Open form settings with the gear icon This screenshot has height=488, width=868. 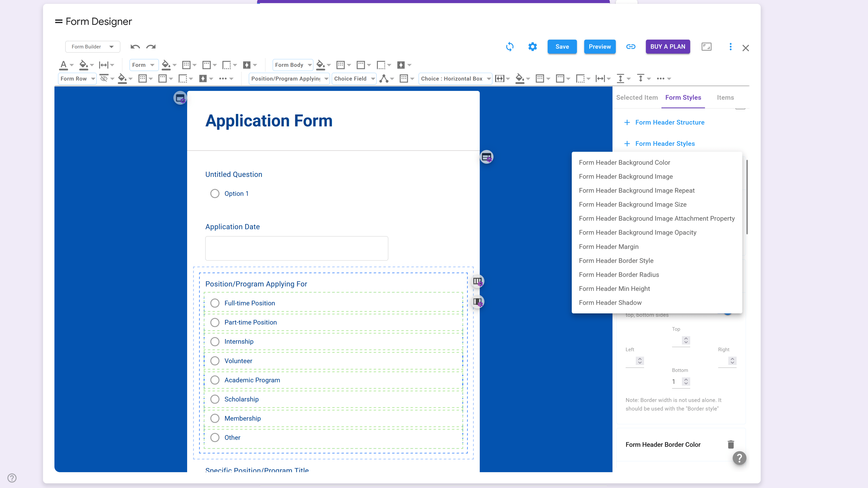[x=532, y=47]
